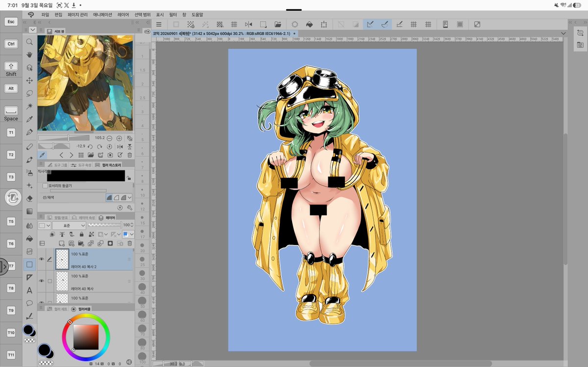The height and width of the screenshot is (367, 588).
Task: Select the Pen nib tool
Action: [29, 132]
